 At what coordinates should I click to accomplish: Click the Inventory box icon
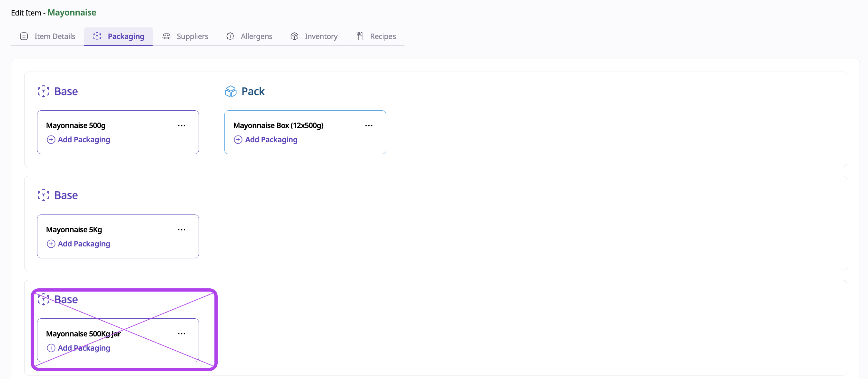294,36
